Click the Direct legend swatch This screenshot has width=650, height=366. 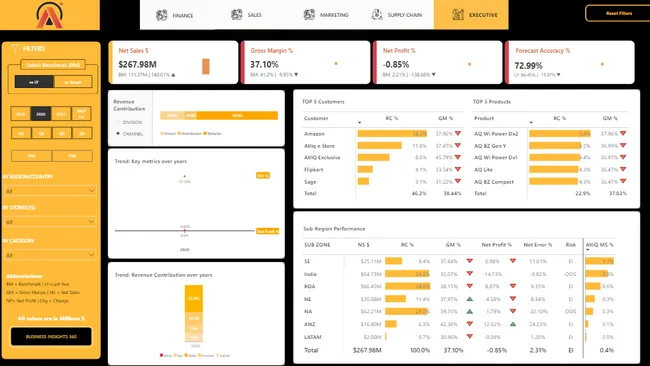tap(162, 133)
